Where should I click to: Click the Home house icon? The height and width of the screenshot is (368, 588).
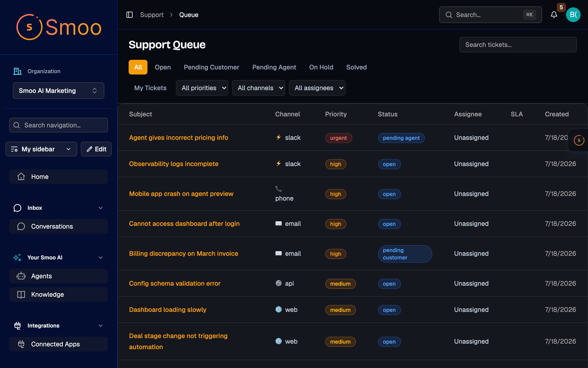pos(21,177)
